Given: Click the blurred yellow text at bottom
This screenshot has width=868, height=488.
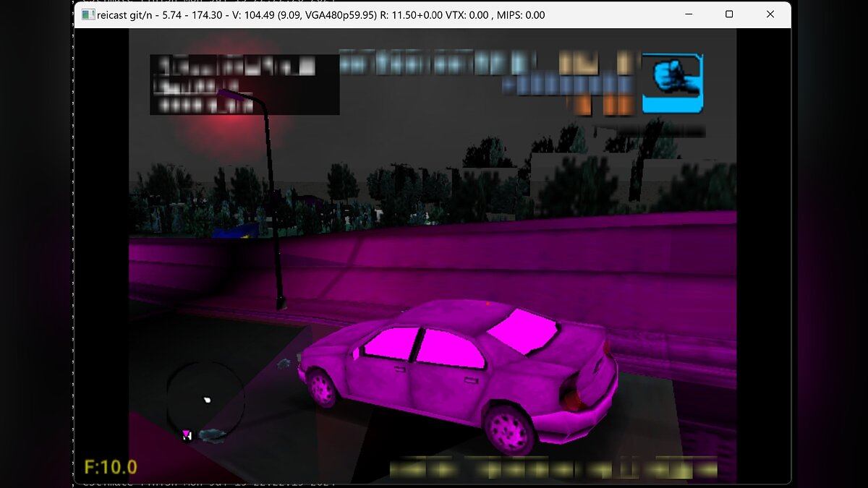Looking at the screenshot, I should [x=553, y=468].
